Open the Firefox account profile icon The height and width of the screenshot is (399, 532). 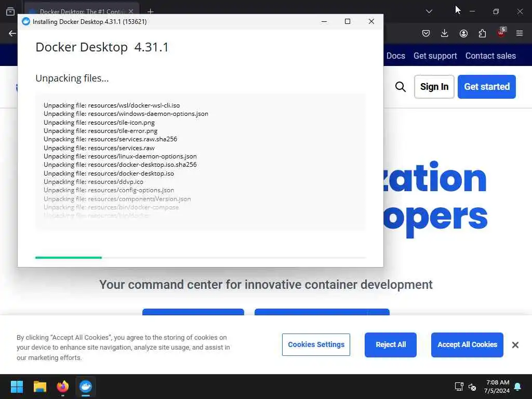pyautogui.click(x=463, y=33)
